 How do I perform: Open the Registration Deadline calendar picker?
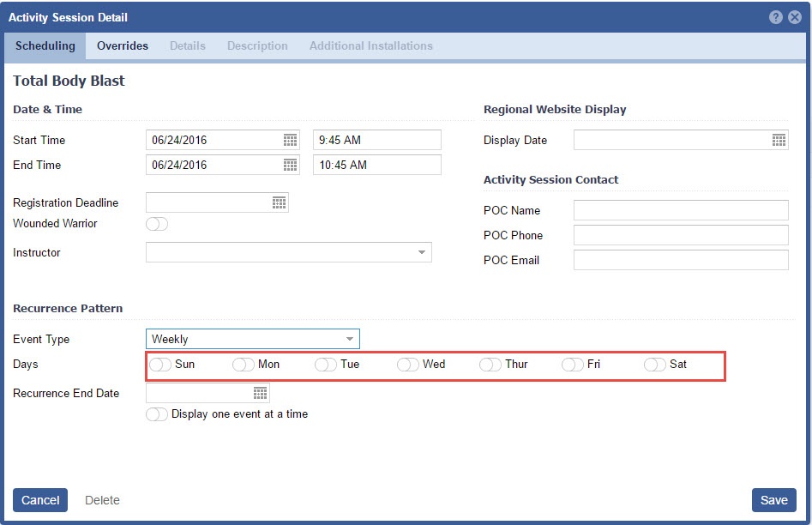(x=279, y=202)
